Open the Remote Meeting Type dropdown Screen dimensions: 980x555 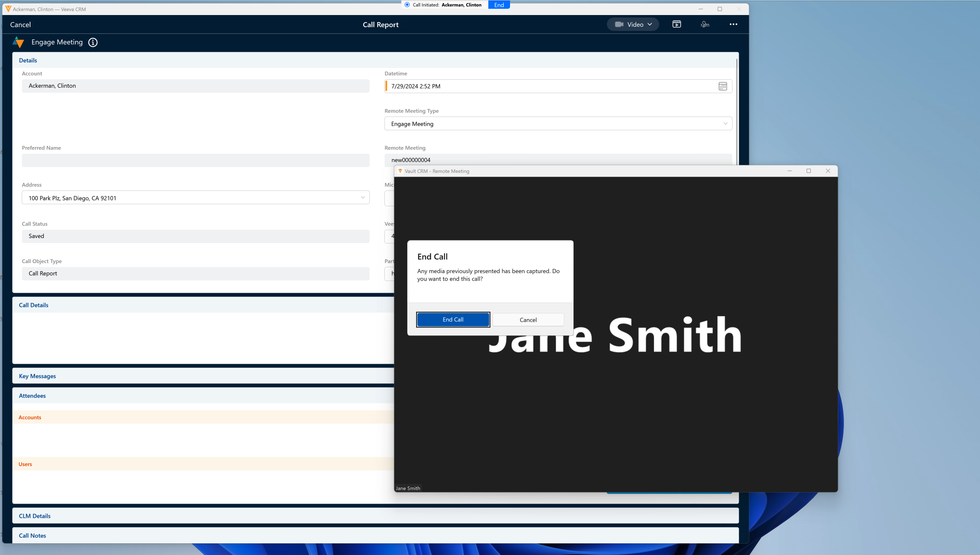point(558,124)
